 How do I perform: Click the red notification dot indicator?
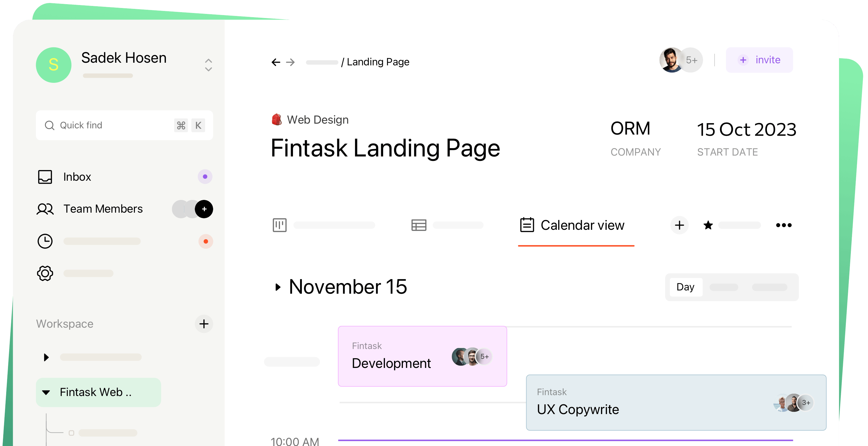(x=205, y=241)
